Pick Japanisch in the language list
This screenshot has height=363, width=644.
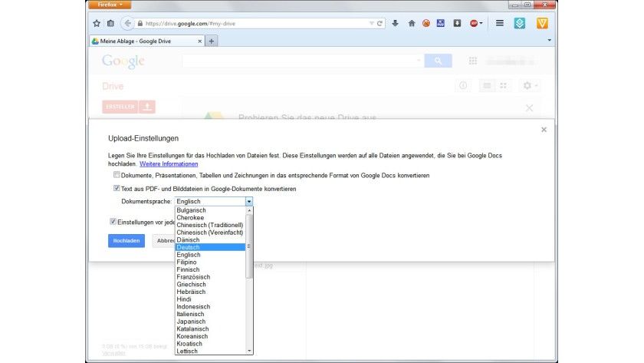tap(211, 321)
